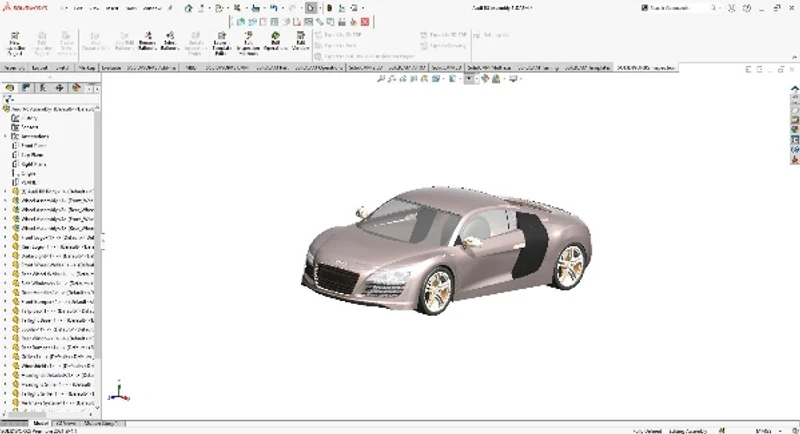
Task: Click the Audi R8 car model in viewport
Action: (446, 250)
